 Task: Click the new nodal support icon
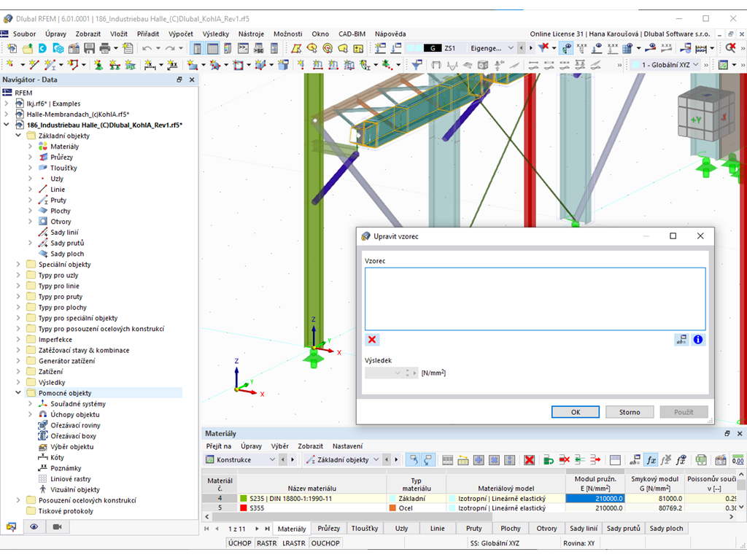coord(98,65)
